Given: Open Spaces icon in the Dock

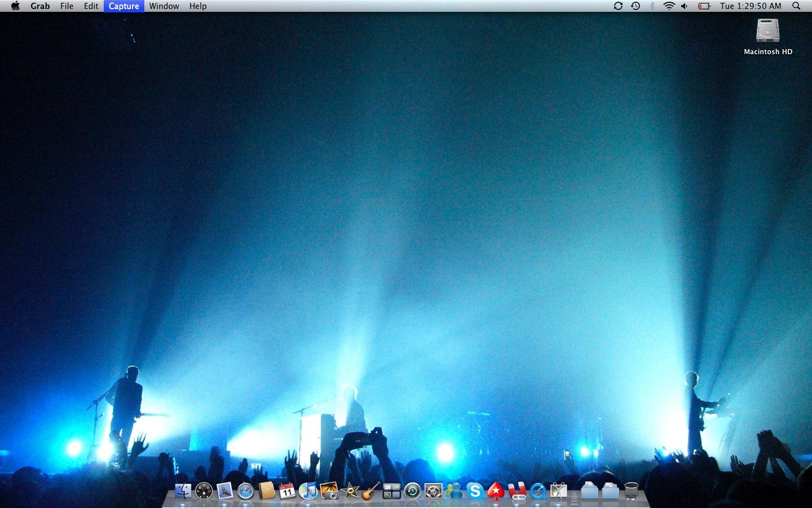Looking at the screenshot, I should point(391,491).
